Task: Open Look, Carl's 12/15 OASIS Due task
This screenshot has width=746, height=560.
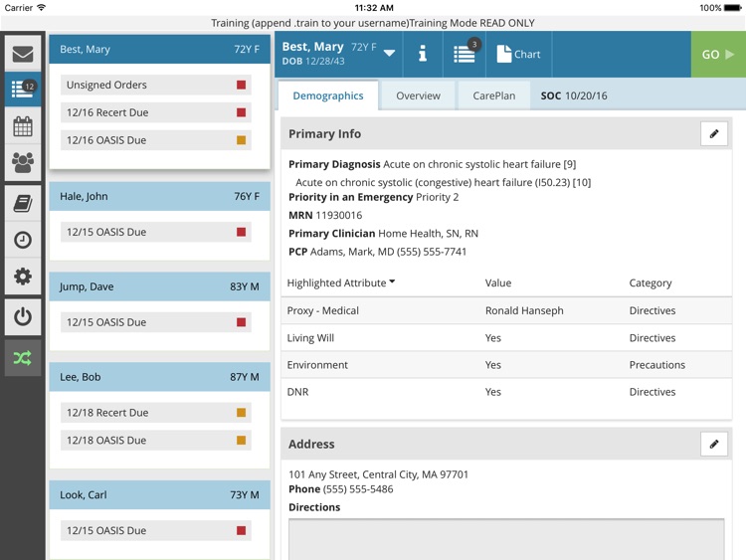Action: point(156,530)
